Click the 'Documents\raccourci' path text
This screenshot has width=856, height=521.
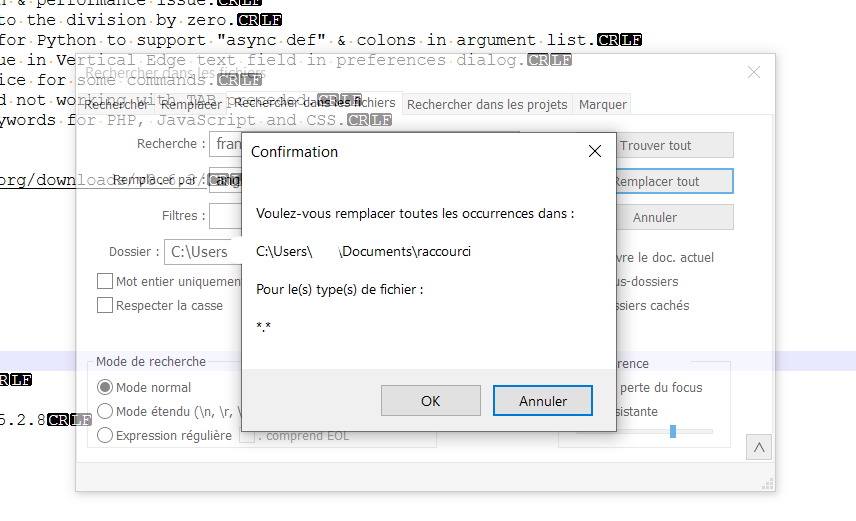click(x=405, y=251)
